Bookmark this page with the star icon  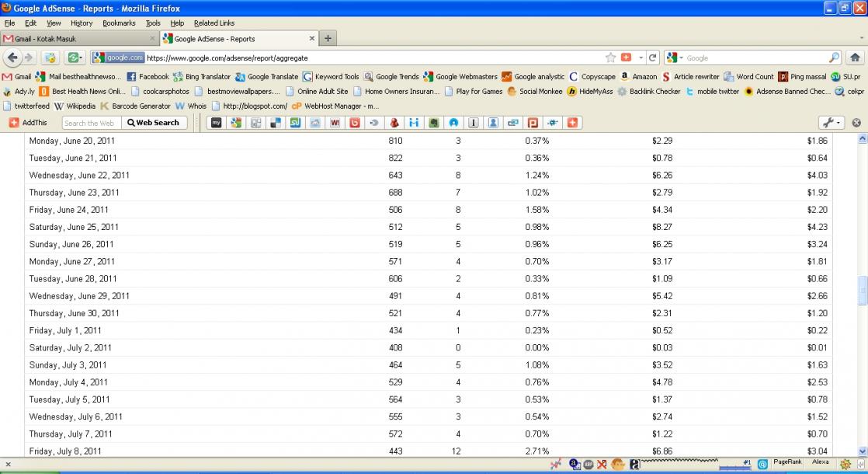(x=610, y=58)
